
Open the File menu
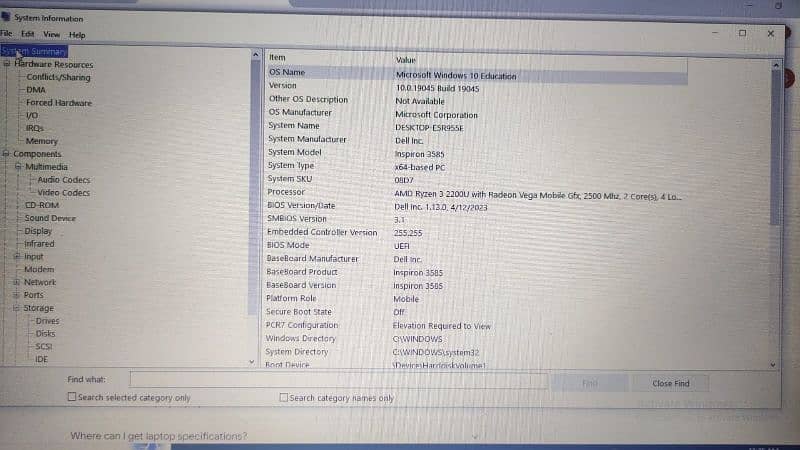coord(7,34)
